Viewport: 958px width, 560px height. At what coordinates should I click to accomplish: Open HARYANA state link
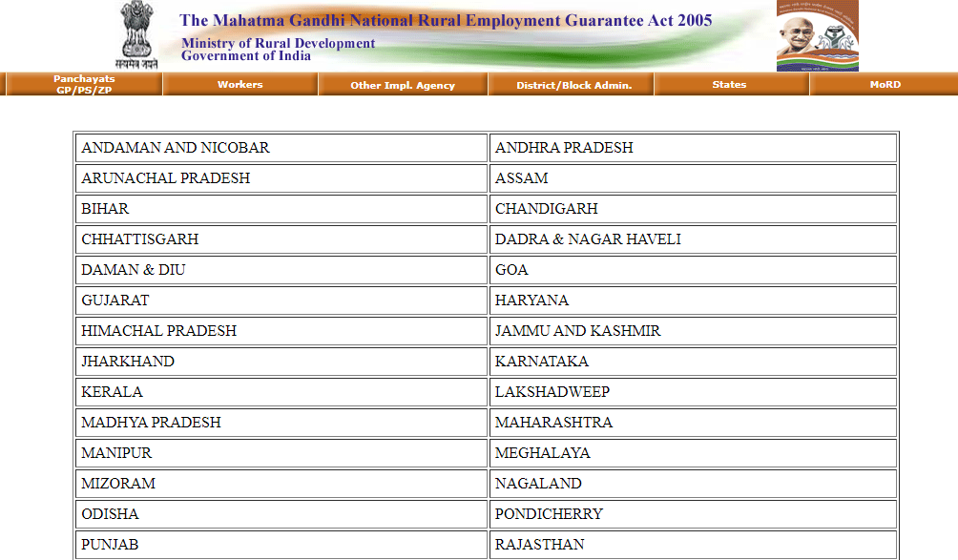[x=531, y=301]
